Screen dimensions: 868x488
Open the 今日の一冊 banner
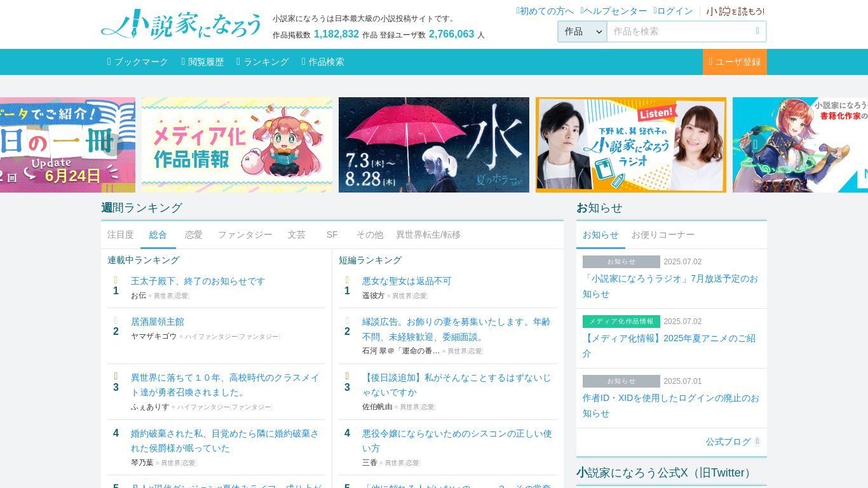coord(67,145)
